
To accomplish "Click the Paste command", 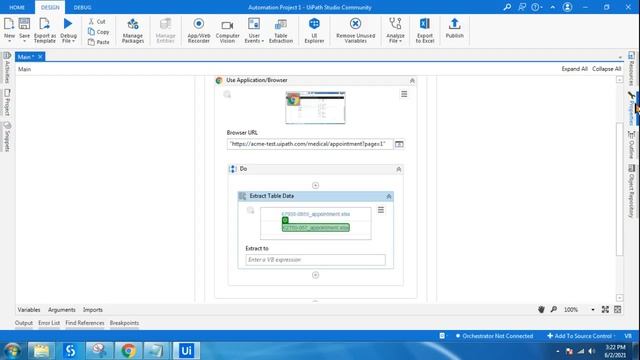I will tap(99, 42).
